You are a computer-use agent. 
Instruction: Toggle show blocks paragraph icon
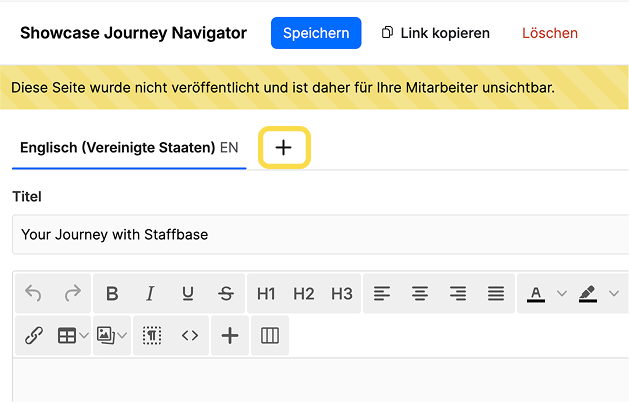tap(152, 335)
